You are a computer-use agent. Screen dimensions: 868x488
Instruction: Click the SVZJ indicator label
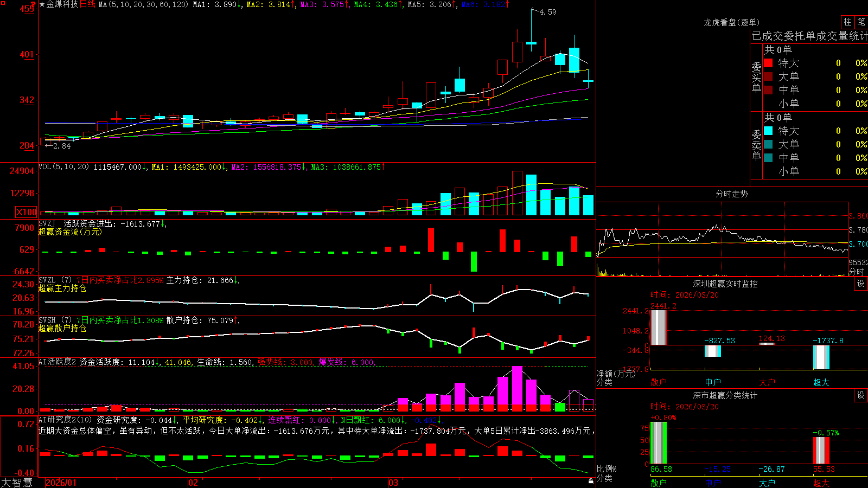pyautogui.click(x=47, y=223)
